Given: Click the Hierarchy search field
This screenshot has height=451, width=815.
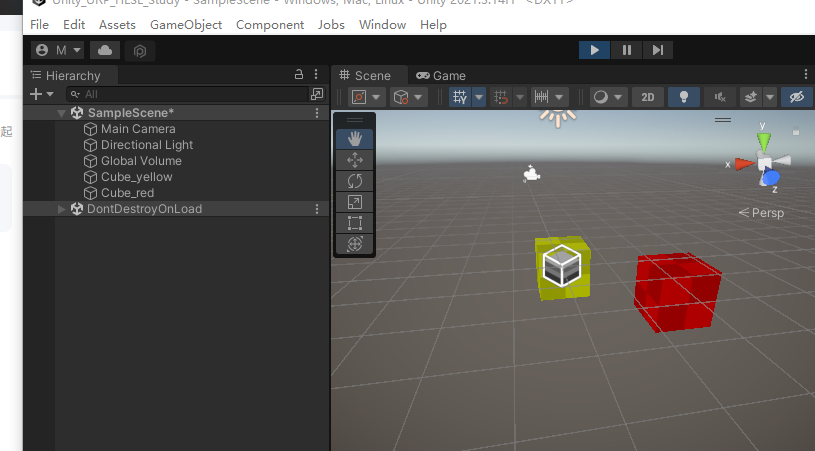Looking at the screenshot, I should (190, 94).
